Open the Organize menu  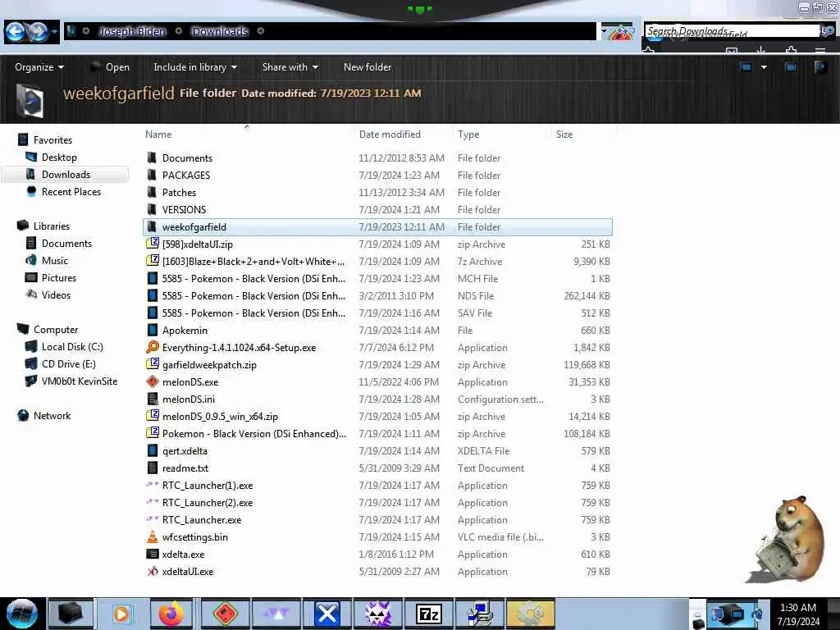39,67
